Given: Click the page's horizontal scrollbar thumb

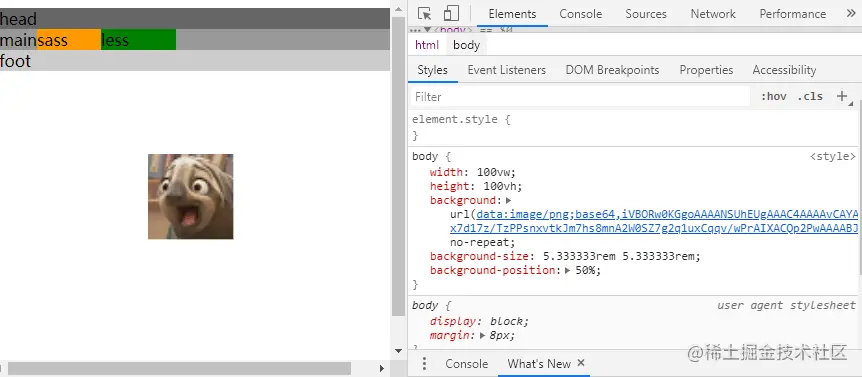Looking at the screenshot, I should click(x=179, y=368).
